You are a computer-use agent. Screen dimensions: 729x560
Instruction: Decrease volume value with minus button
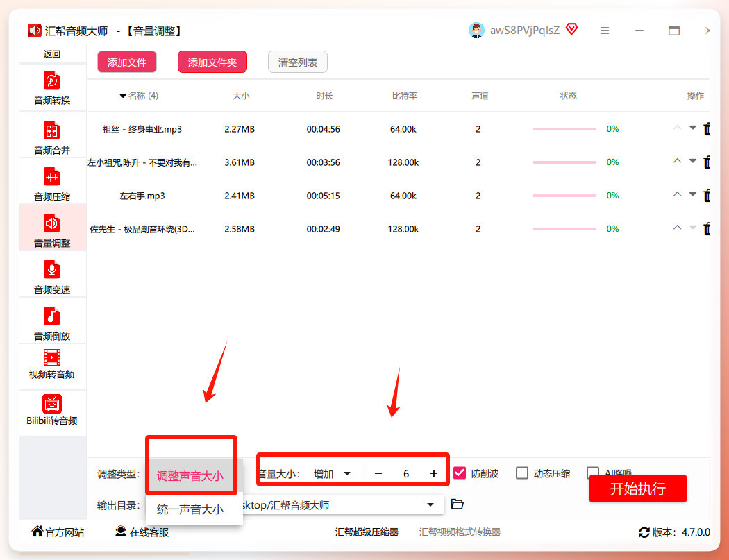click(x=378, y=473)
